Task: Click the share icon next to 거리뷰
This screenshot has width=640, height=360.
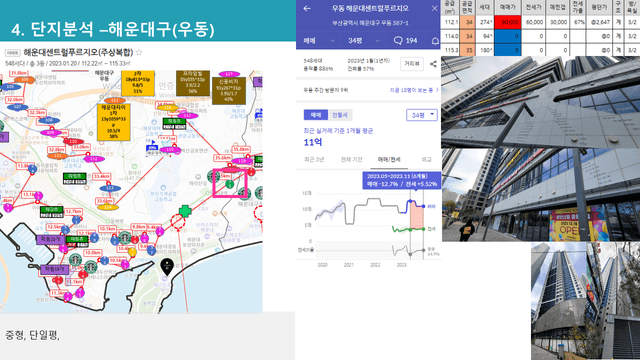Action: click(x=433, y=64)
